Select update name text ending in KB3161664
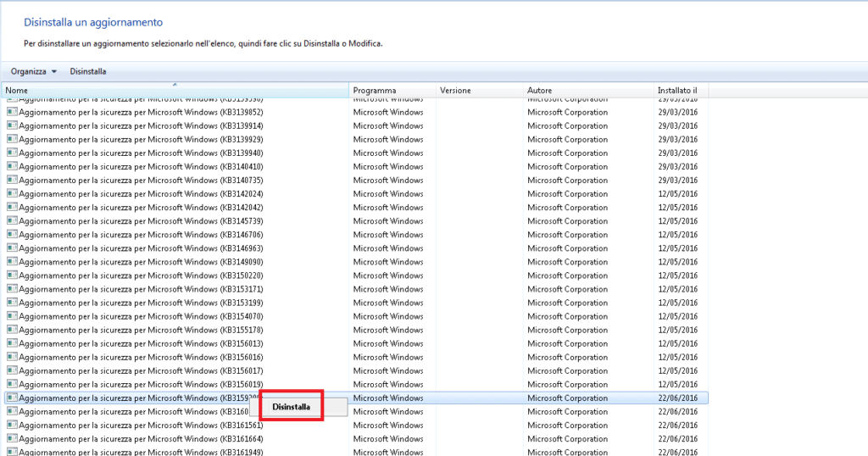This screenshot has height=456, width=868. tap(142, 439)
